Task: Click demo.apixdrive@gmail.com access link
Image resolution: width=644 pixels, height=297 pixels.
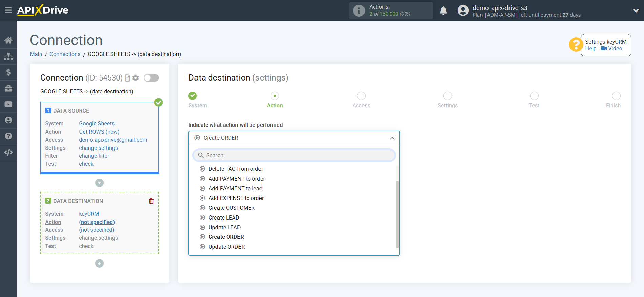Action: 113,140
